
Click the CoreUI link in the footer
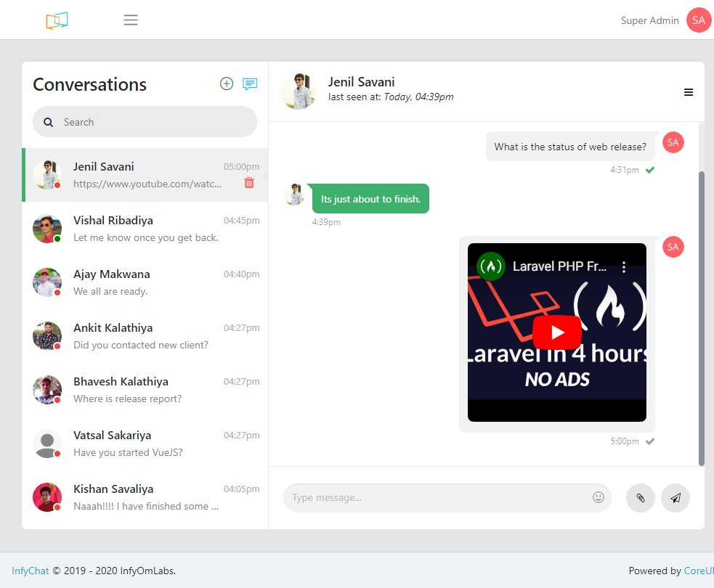[x=699, y=571]
